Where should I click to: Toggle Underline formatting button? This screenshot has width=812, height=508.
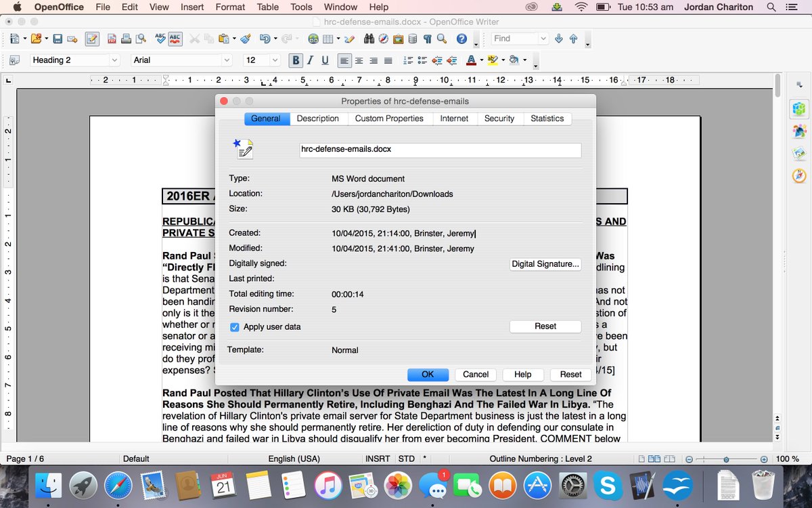[x=325, y=60]
